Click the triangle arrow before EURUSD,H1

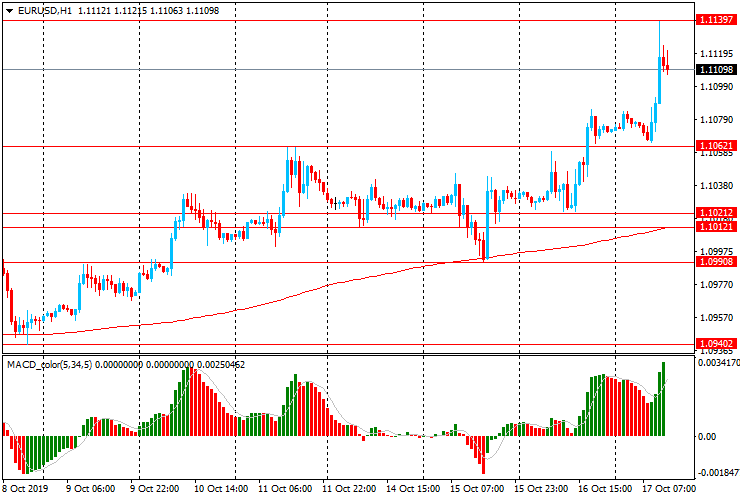(x=9, y=11)
